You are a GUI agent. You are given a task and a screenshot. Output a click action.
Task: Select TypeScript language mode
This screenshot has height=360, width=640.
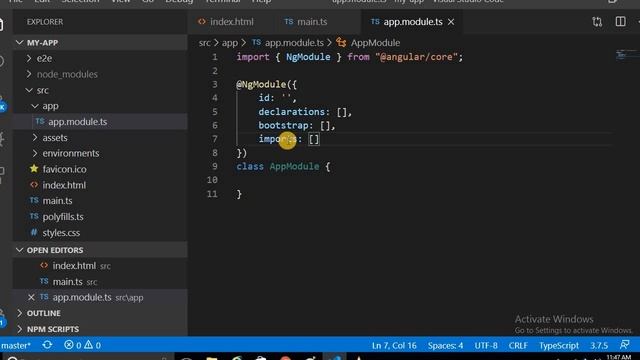[x=559, y=345]
